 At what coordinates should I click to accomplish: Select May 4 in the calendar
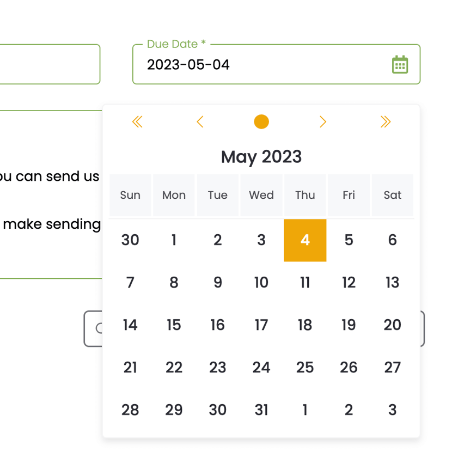coord(305,240)
